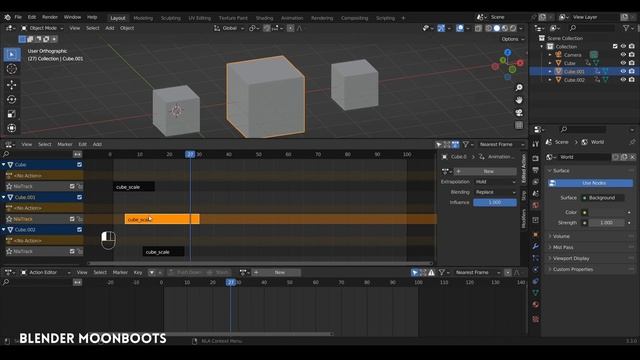Image resolution: width=640 pixels, height=360 pixels.
Task: Toggle Cube.002 visibility eye icon
Action: tap(623, 80)
